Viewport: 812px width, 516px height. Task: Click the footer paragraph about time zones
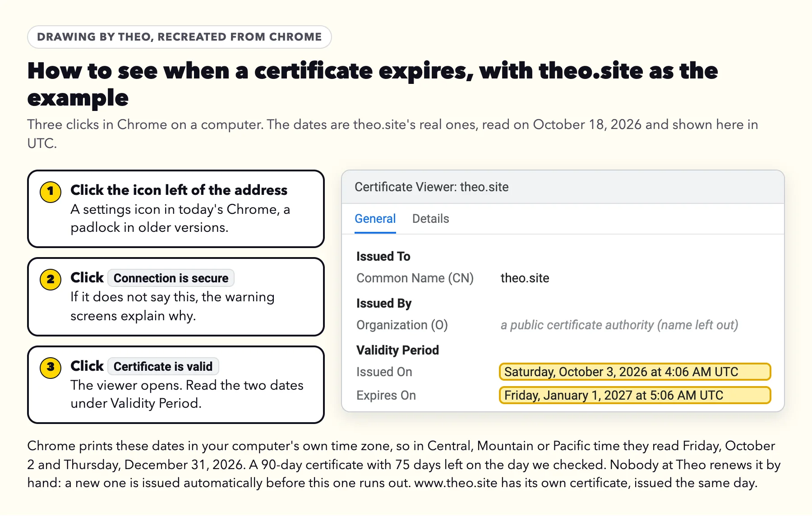[x=404, y=464]
